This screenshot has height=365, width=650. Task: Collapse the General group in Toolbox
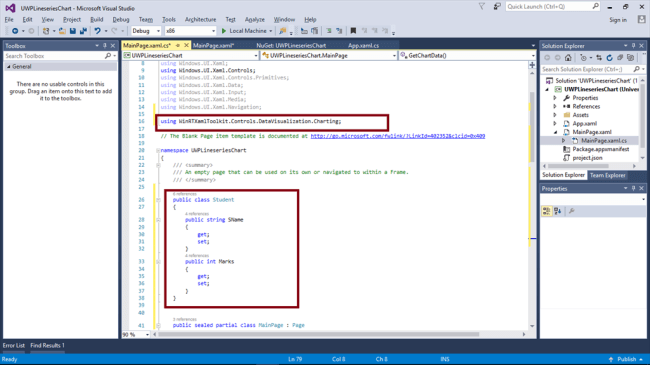9,66
